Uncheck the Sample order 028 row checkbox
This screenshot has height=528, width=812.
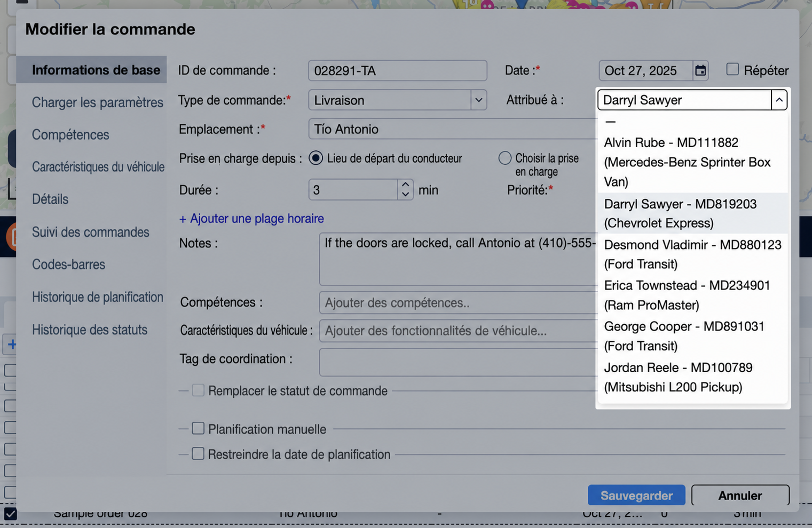10,514
